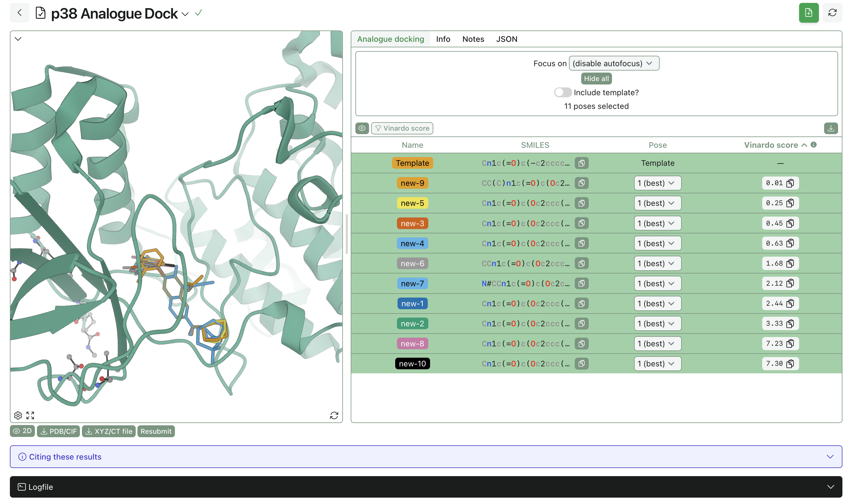The height and width of the screenshot is (504, 852).
Task: Grab the panel divider handle
Action: pyautogui.click(x=347, y=234)
